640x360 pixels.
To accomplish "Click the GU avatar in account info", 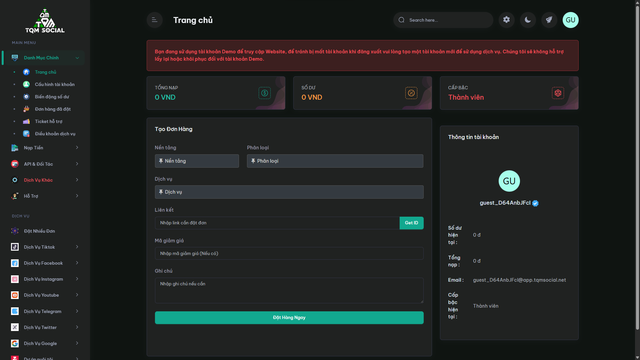I will click(x=509, y=181).
